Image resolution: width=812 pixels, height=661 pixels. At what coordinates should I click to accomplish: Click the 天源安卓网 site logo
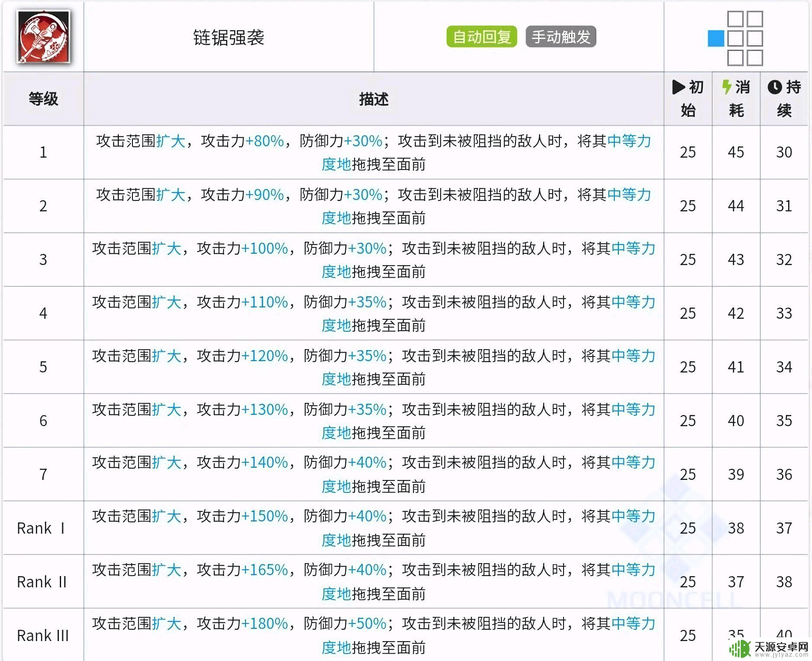pyautogui.click(x=769, y=648)
